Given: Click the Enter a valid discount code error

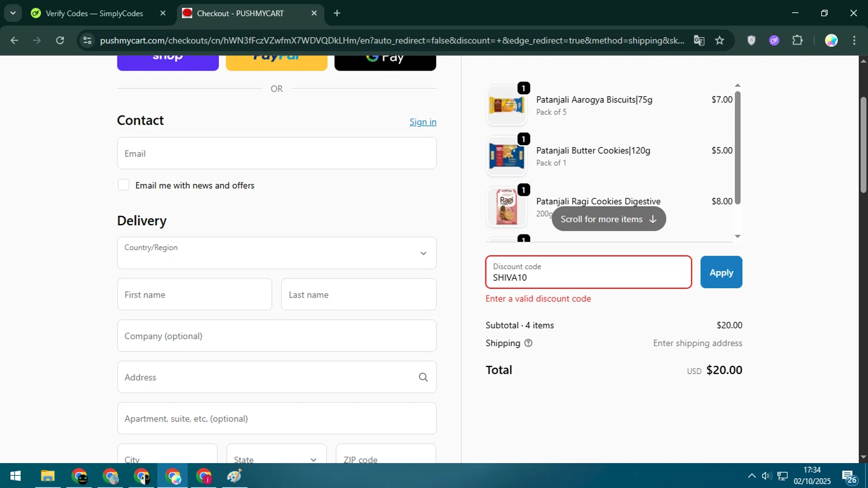Looking at the screenshot, I should (x=538, y=299).
